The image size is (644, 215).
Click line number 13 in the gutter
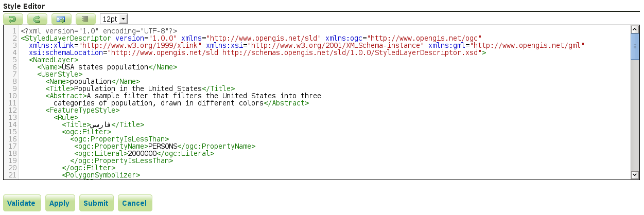[x=13, y=117]
